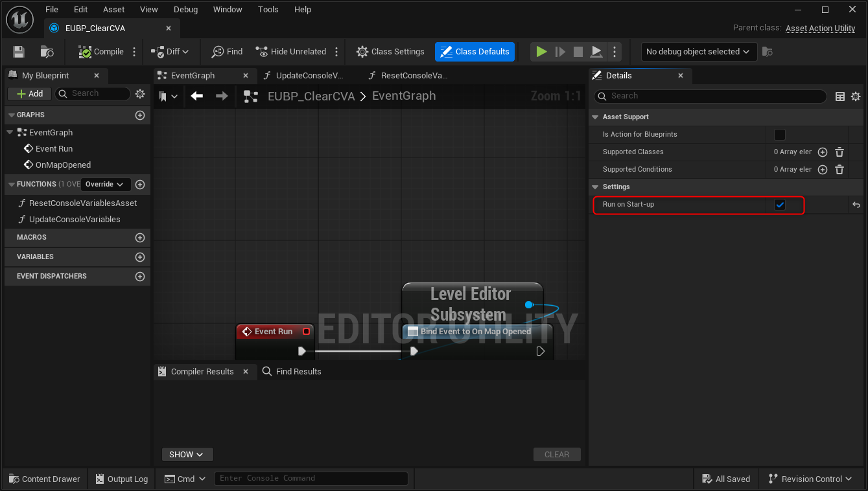Toggle Details property matrix grid icon
Viewport: 868px width, 491px height.
pyautogui.click(x=840, y=97)
